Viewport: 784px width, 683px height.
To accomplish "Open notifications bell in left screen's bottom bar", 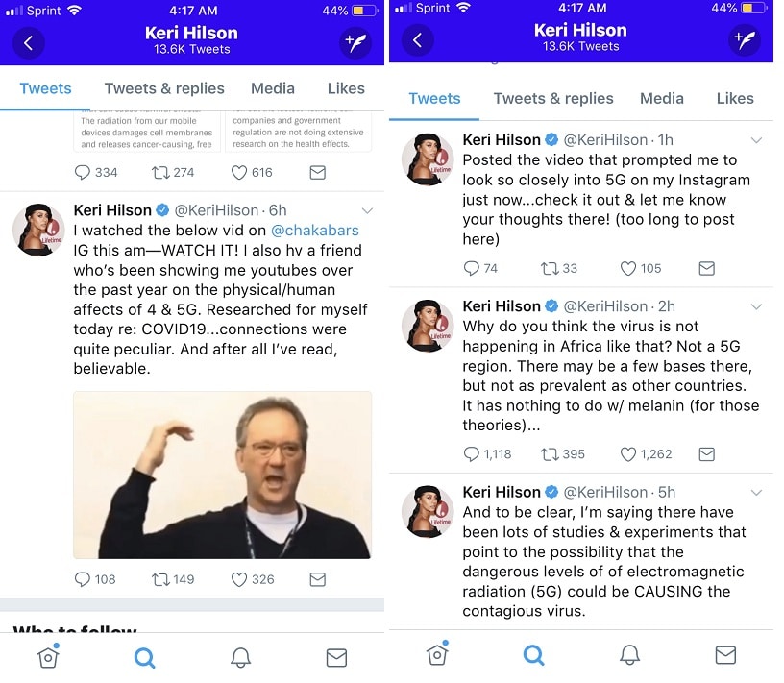I will click(241, 657).
